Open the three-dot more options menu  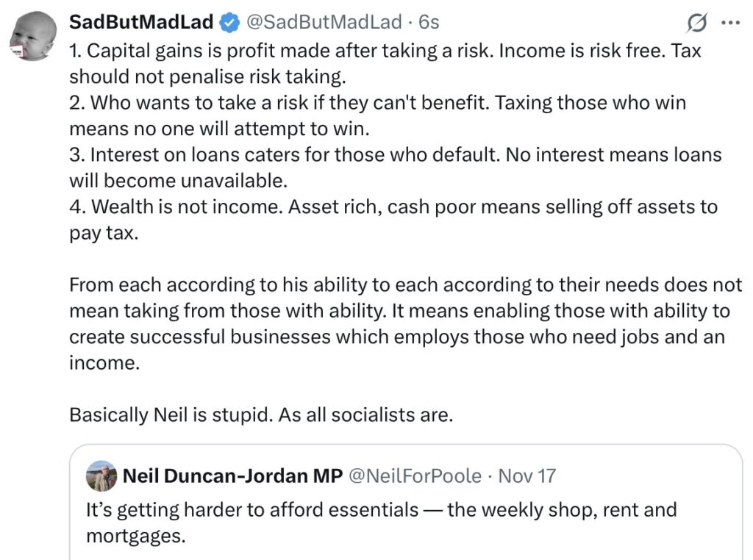pyautogui.click(x=729, y=23)
